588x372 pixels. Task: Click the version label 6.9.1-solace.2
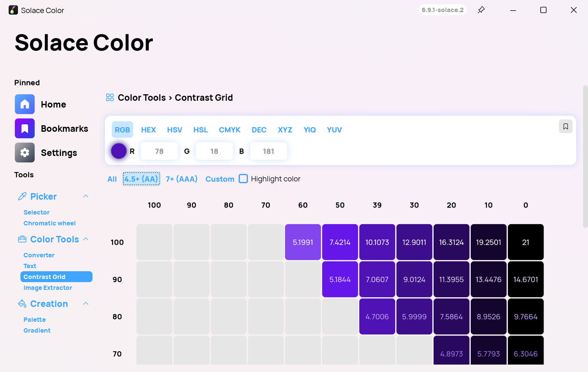coord(442,10)
